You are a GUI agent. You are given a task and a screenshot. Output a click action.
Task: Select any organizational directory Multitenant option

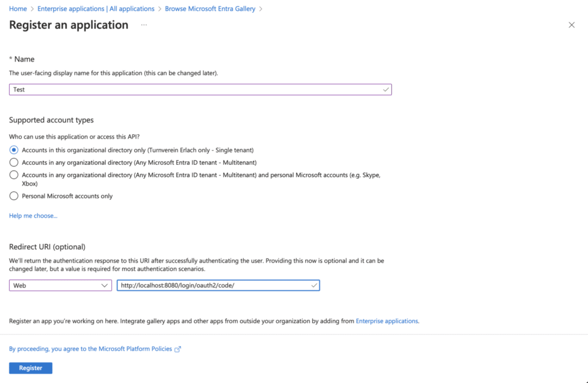pyautogui.click(x=14, y=163)
